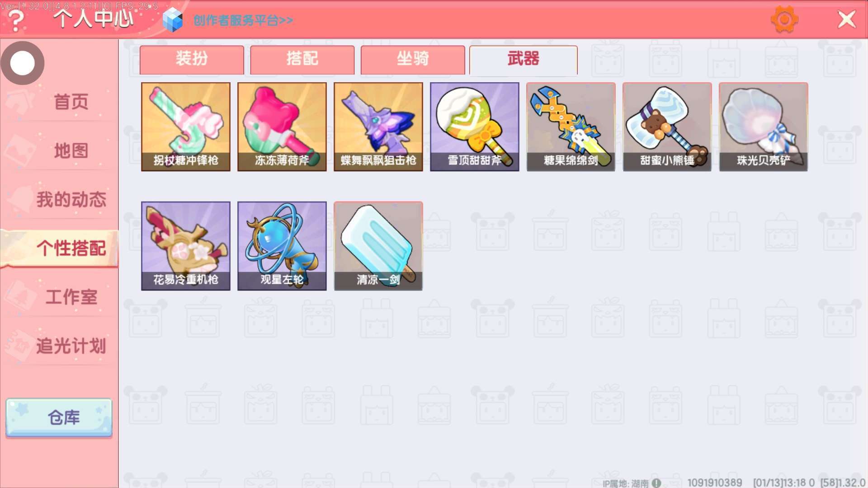Open 追光计划 in sidebar
Viewport: 868px width, 488px height.
pos(71,346)
